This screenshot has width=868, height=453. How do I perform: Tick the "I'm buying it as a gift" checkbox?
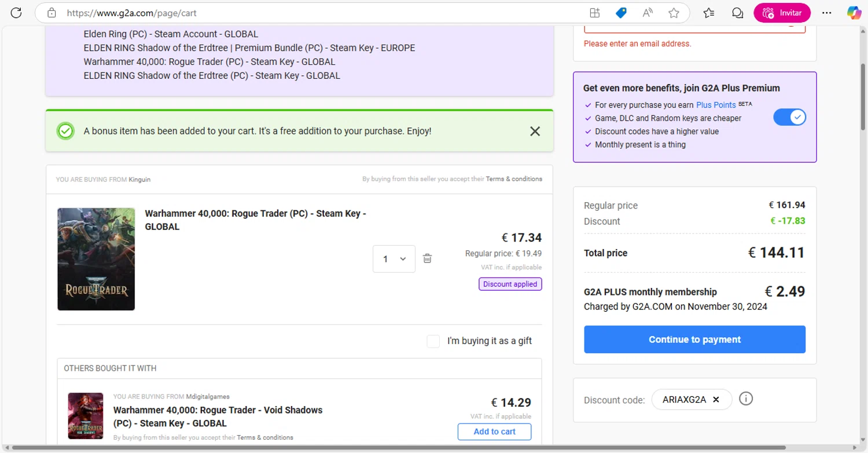coord(433,341)
